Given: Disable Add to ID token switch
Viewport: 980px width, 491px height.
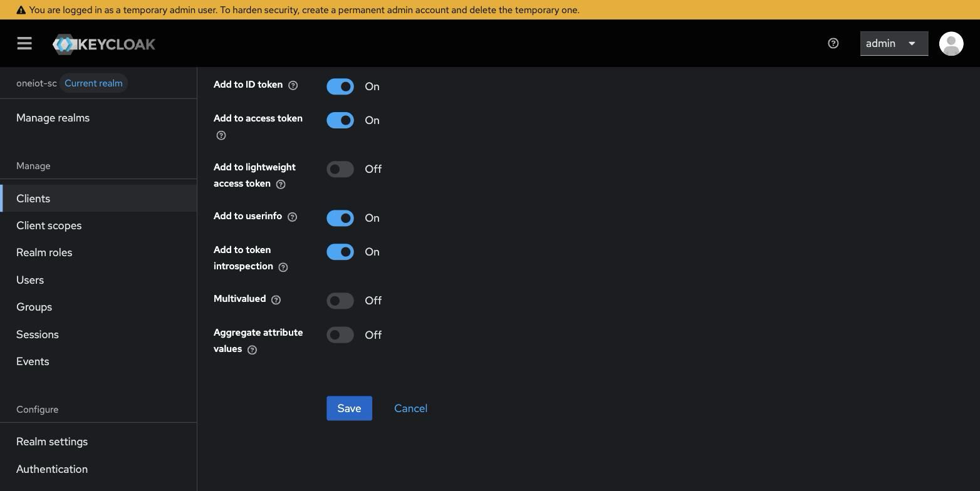Looking at the screenshot, I should 340,86.
